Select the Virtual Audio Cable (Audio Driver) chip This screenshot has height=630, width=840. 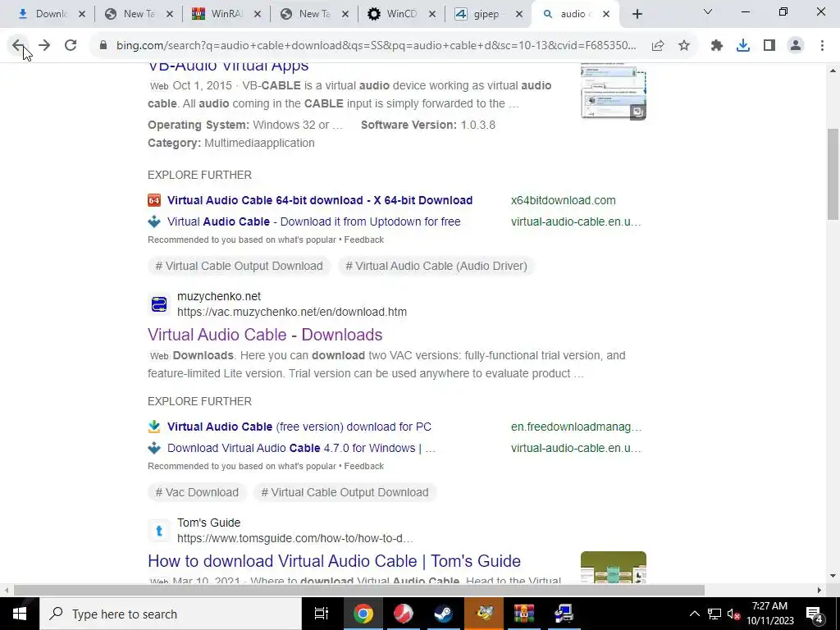[436, 267]
